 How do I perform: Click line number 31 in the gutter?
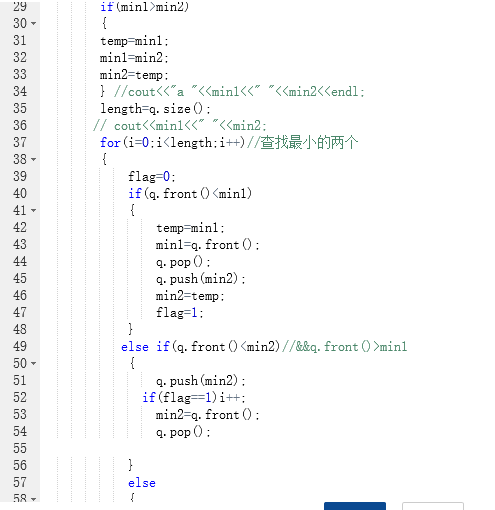point(20,41)
